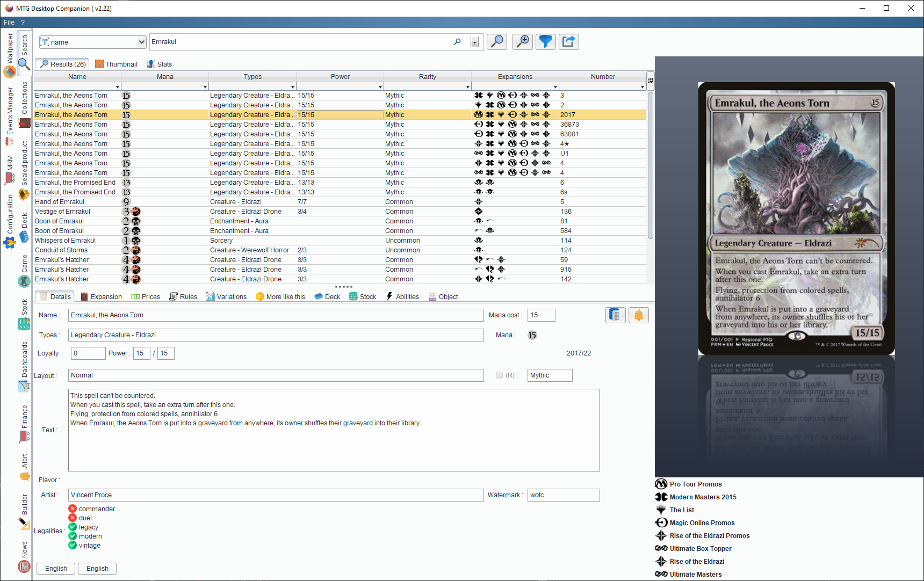Open the Stock module in the sidebar

point(24,315)
